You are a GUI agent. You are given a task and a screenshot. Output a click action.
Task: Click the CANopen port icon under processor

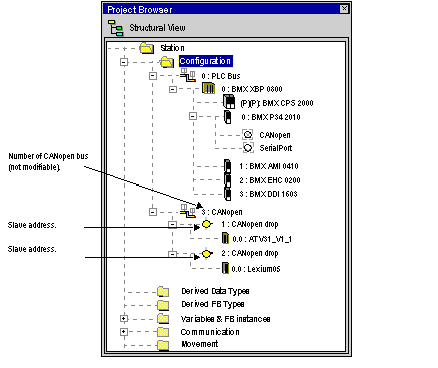click(x=247, y=135)
